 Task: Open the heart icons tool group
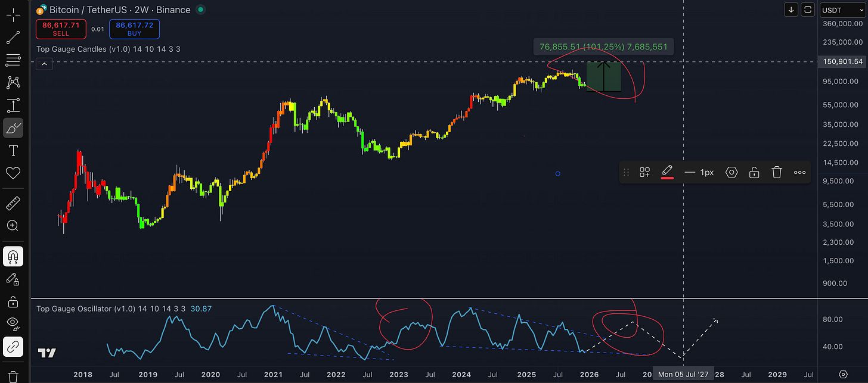point(13,173)
